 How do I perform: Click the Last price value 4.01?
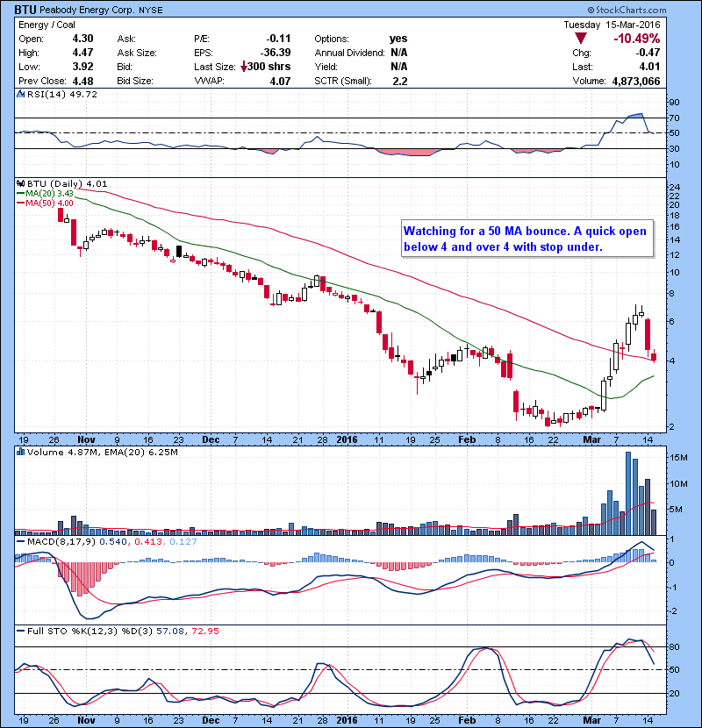point(649,67)
